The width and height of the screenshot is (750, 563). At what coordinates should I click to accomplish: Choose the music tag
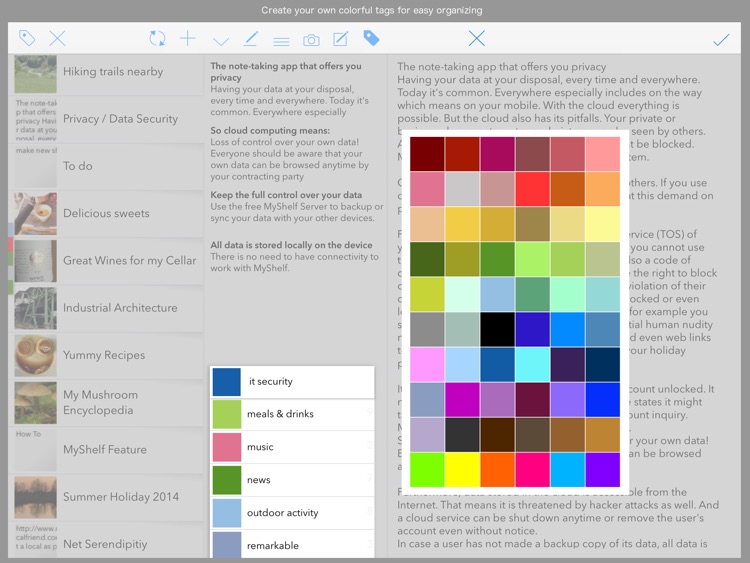tap(292, 447)
